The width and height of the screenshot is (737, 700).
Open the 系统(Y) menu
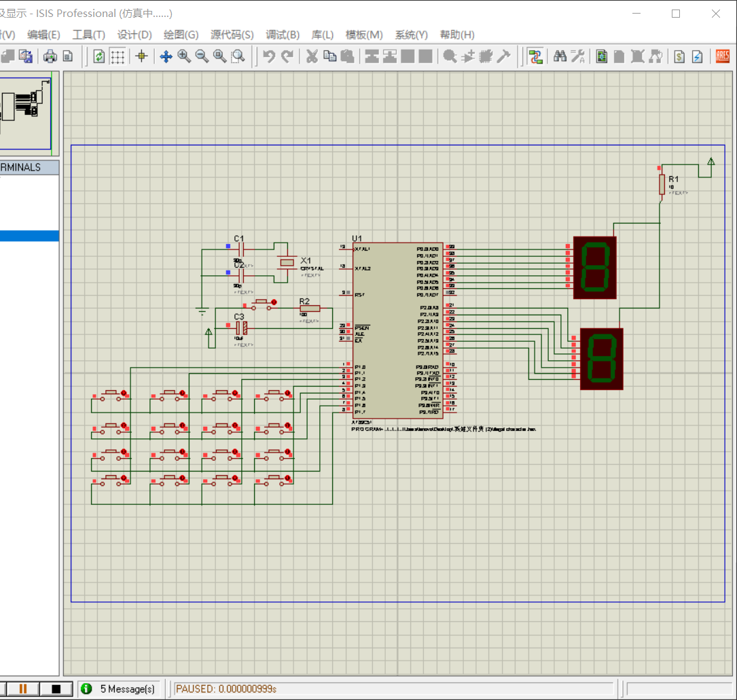pos(411,35)
